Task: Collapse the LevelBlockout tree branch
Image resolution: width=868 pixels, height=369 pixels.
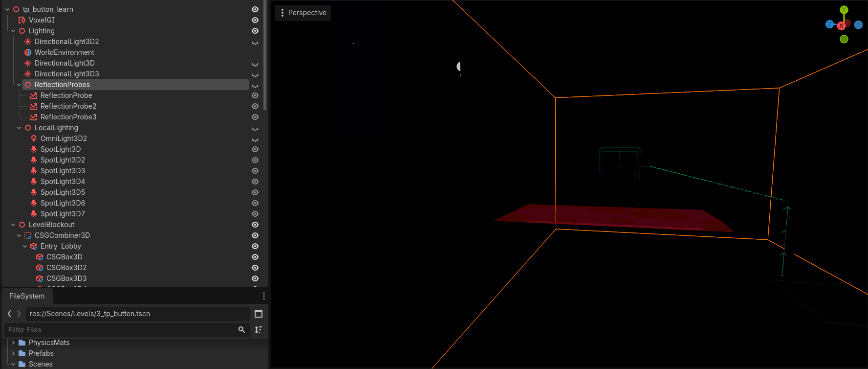Action: tap(13, 225)
